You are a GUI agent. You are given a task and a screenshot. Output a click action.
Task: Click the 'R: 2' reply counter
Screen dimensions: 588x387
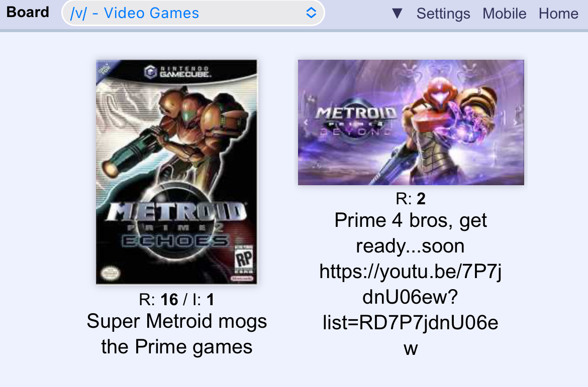(411, 199)
